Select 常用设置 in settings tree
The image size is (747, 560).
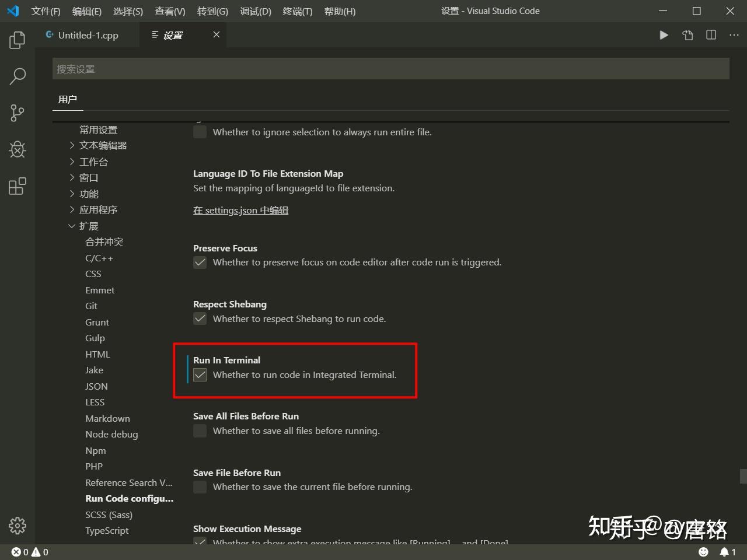point(99,129)
